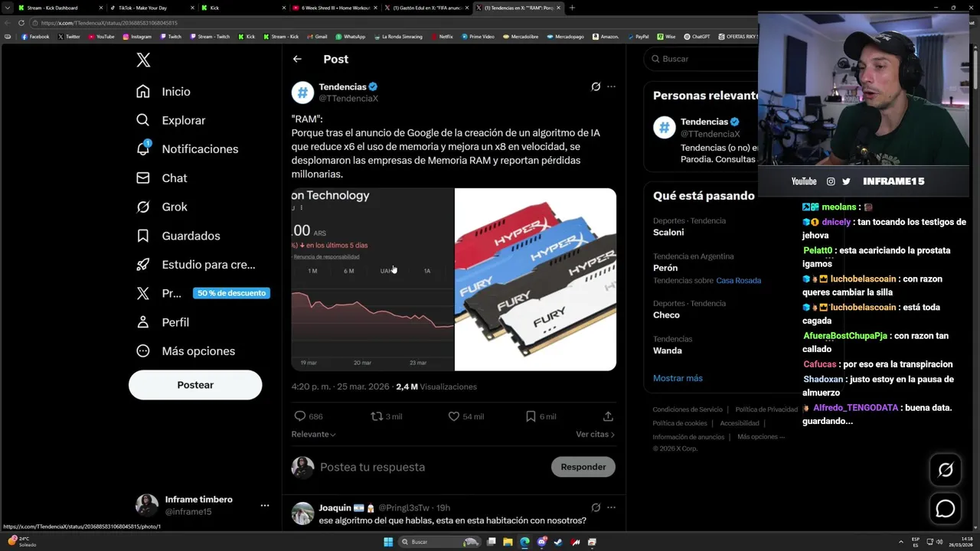Open the YouTube bookmark
980x551 pixels.
(x=101, y=37)
